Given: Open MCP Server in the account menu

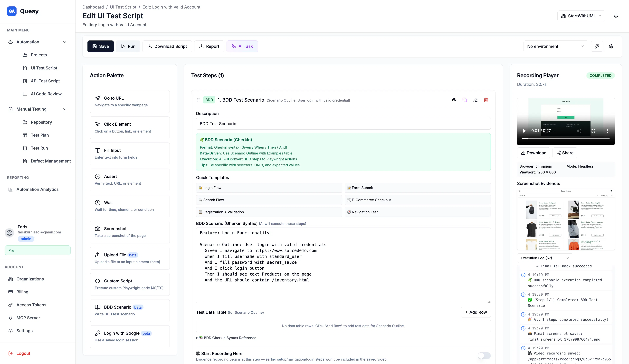Looking at the screenshot, I should coord(28,318).
